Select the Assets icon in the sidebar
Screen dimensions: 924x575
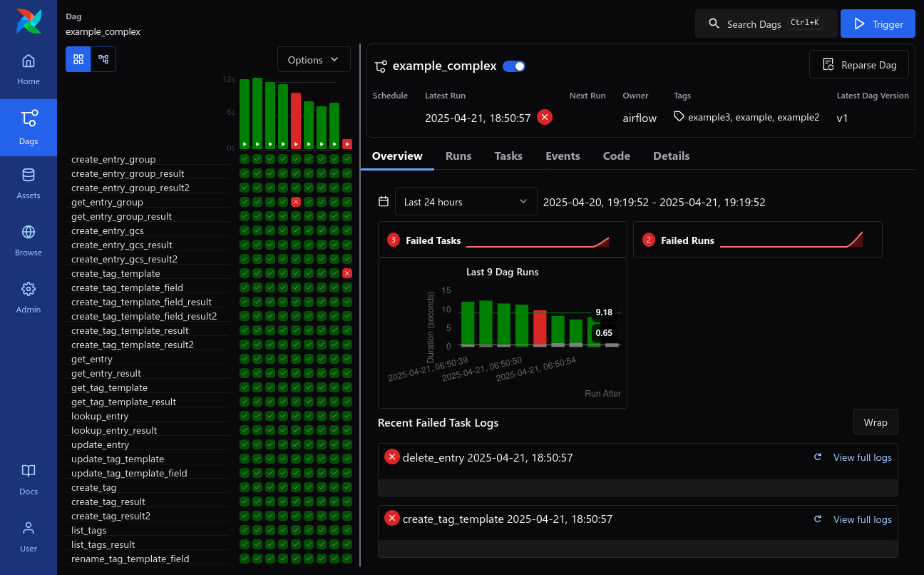(x=29, y=181)
